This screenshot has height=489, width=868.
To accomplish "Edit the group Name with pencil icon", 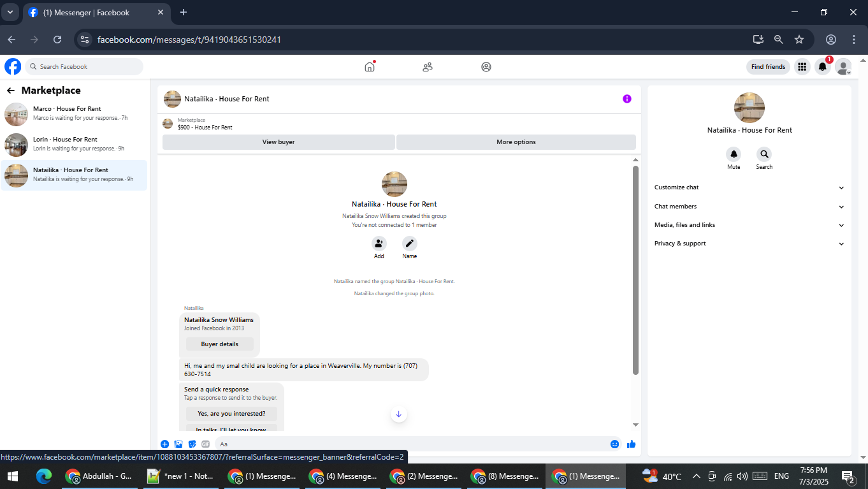I will point(410,244).
